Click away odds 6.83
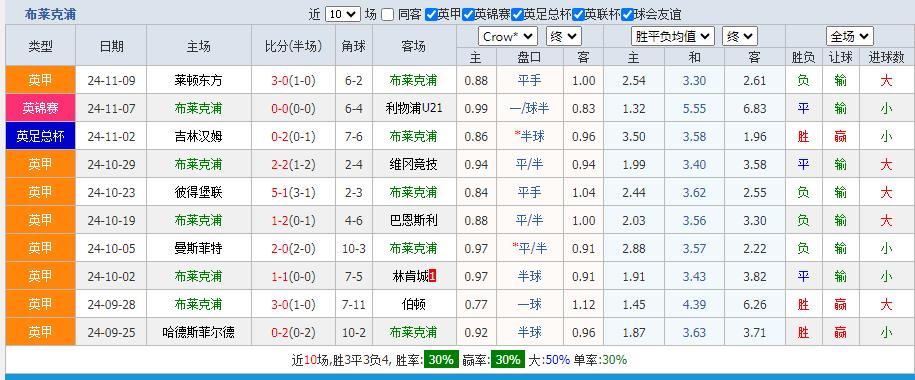Image resolution: width=915 pixels, height=380 pixels. [755, 108]
